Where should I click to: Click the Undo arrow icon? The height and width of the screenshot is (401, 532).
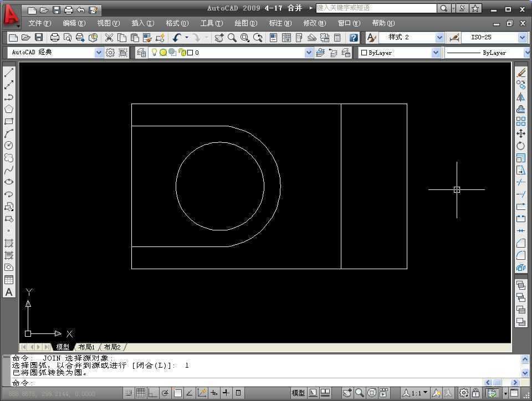click(177, 37)
